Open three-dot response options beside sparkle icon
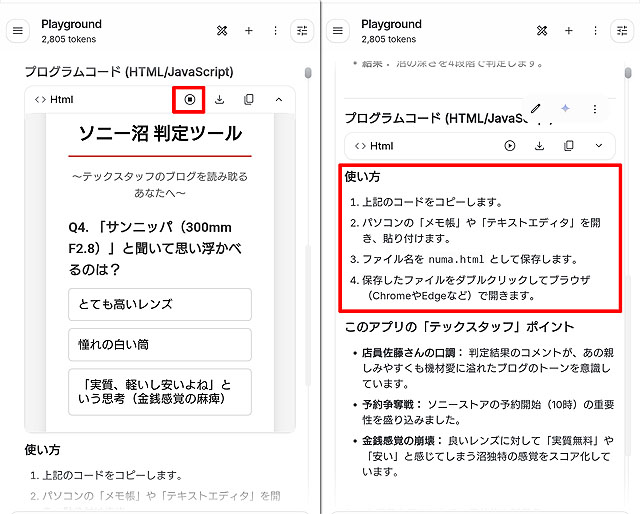 [x=595, y=109]
